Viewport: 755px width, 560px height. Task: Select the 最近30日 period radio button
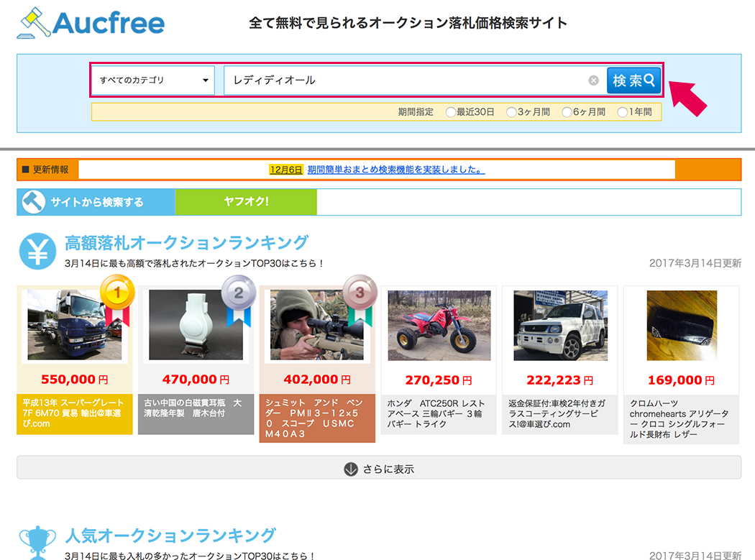click(x=451, y=112)
